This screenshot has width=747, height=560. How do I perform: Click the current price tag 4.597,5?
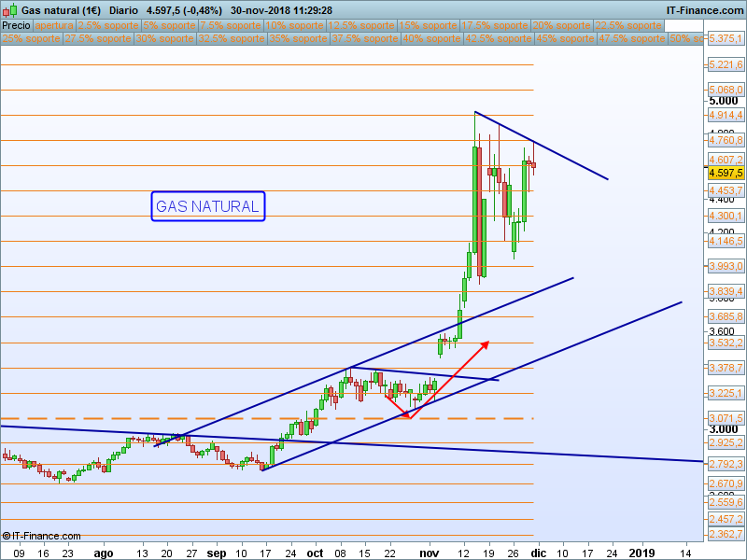click(x=726, y=173)
